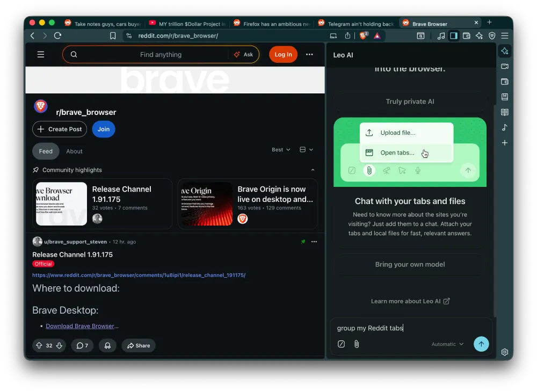Give award to the post
The image size is (537, 392).
[x=107, y=345]
